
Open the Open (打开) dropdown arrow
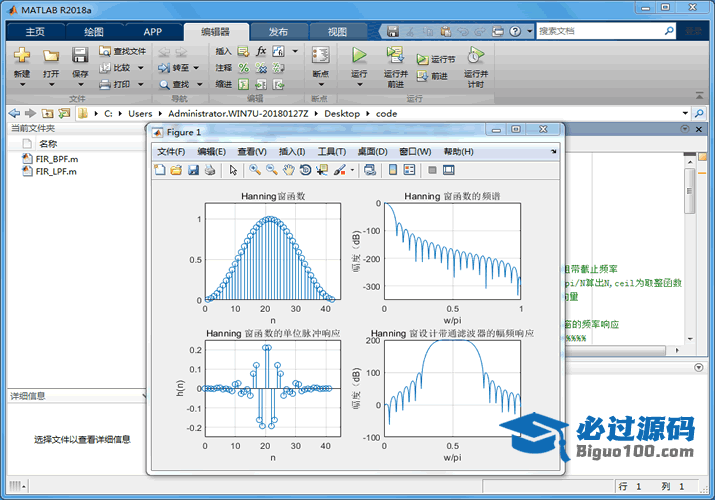51,84
